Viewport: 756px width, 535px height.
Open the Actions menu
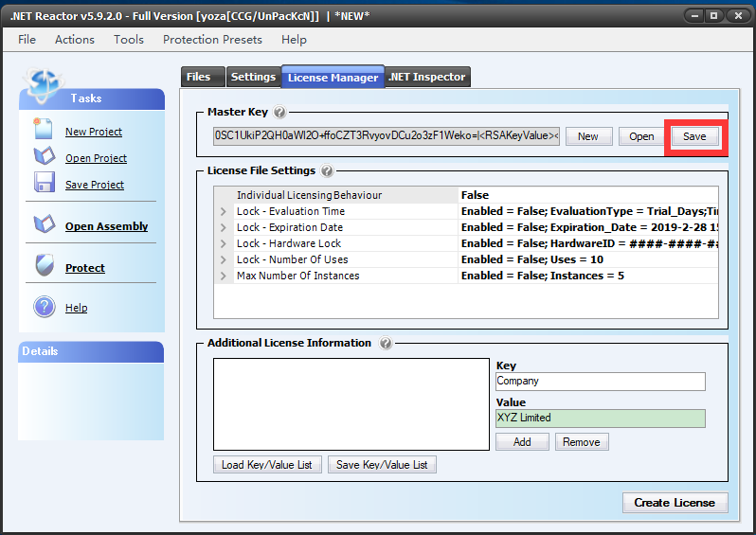coord(75,40)
